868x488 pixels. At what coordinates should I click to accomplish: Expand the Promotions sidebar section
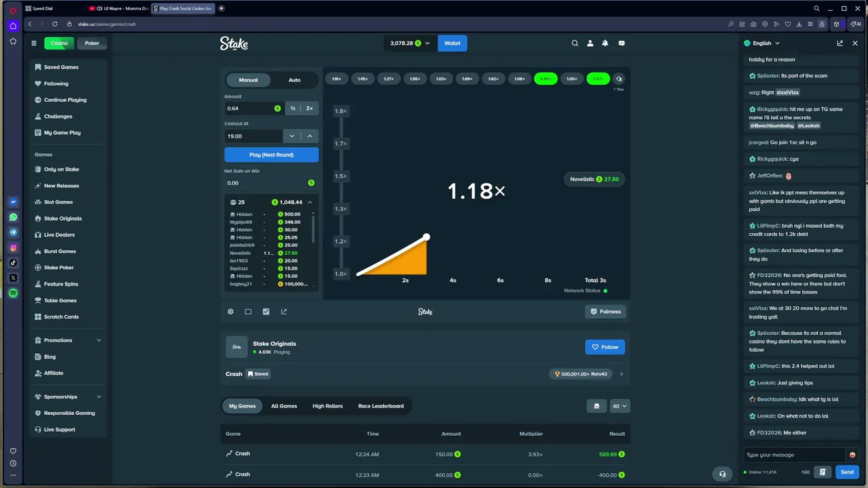(x=99, y=340)
